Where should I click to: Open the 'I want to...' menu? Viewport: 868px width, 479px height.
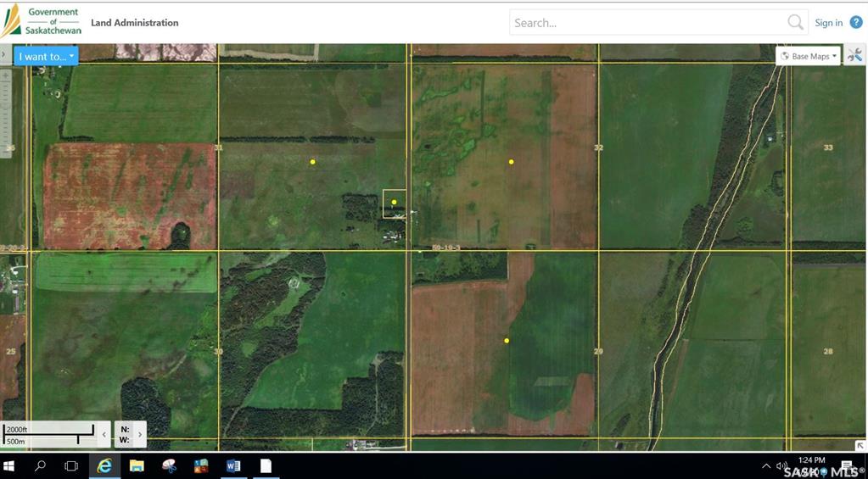[x=46, y=56]
